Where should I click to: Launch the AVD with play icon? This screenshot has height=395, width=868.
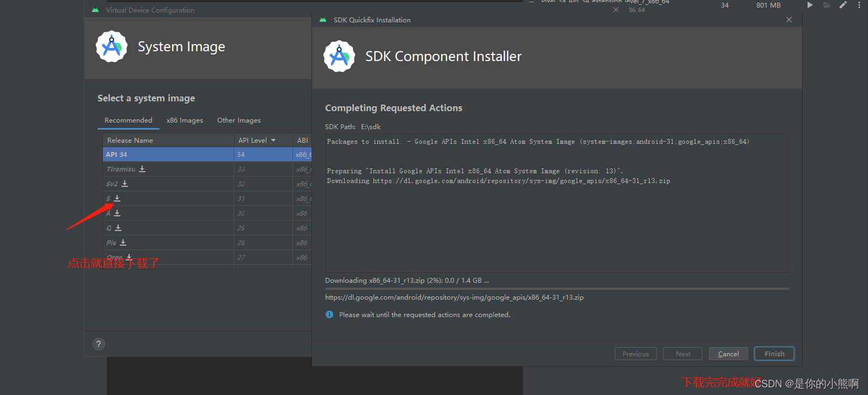point(810,5)
